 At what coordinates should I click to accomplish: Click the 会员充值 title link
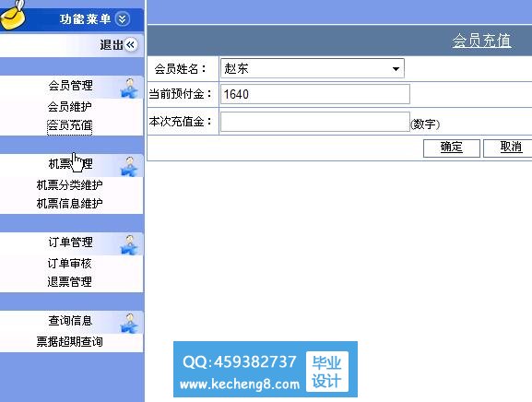point(481,41)
